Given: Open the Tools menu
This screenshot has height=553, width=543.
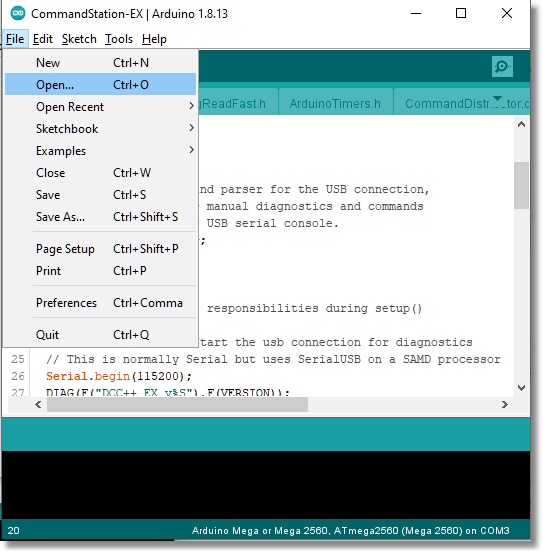Looking at the screenshot, I should 119,39.
